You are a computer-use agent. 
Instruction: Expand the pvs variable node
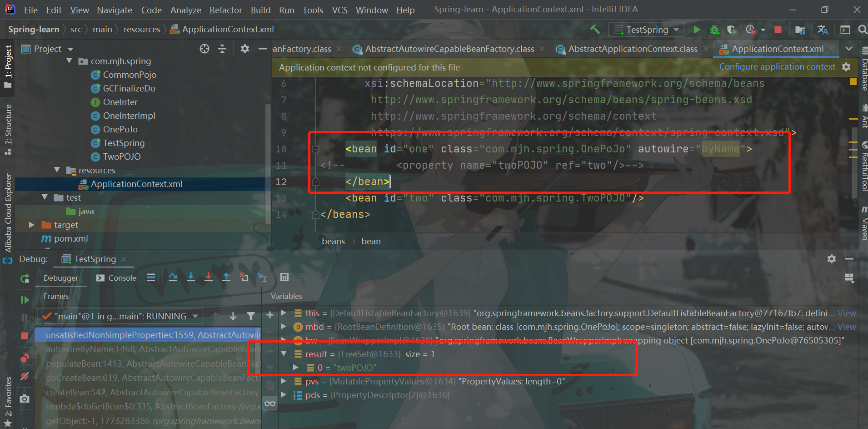pyautogui.click(x=284, y=381)
